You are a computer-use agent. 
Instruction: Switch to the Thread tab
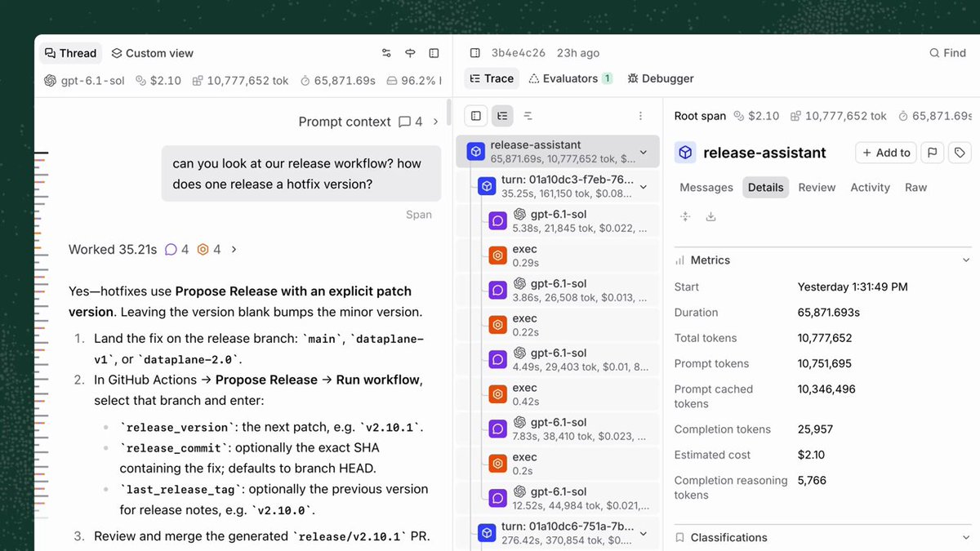pos(71,53)
